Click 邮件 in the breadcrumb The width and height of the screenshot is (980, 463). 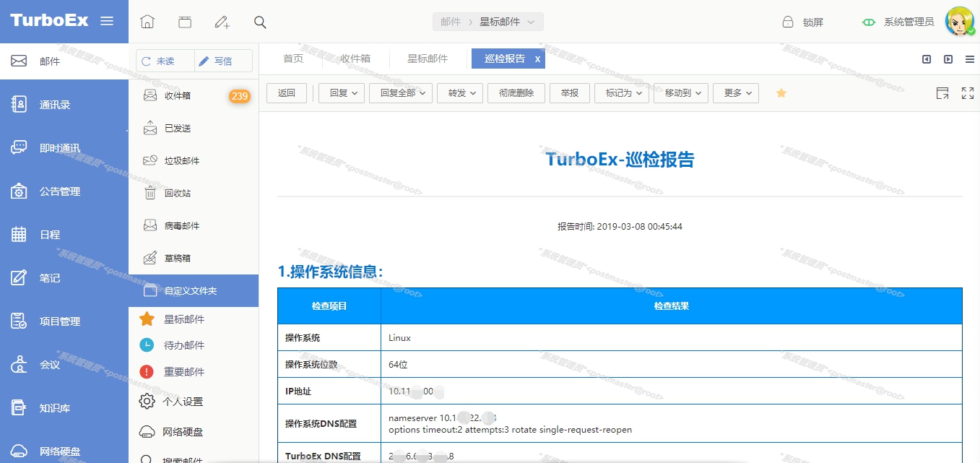(x=451, y=22)
